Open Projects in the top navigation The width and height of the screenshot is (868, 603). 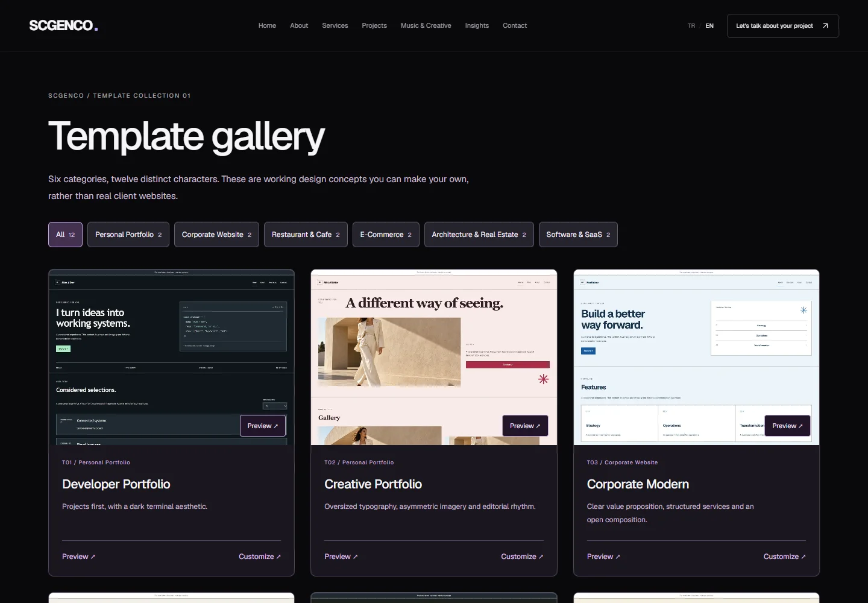pyautogui.click(x=374, y=25)
